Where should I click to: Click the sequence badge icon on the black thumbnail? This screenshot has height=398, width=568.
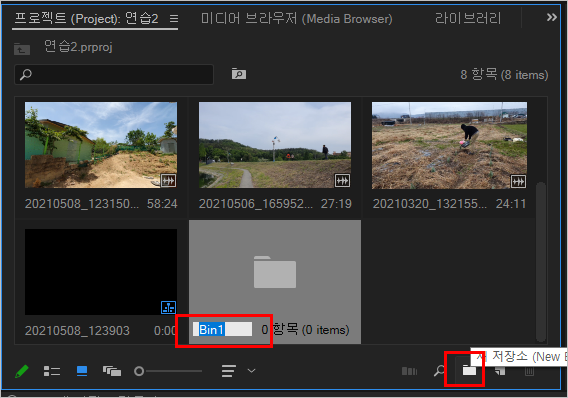pyautogui.click(x=168, y=307)
